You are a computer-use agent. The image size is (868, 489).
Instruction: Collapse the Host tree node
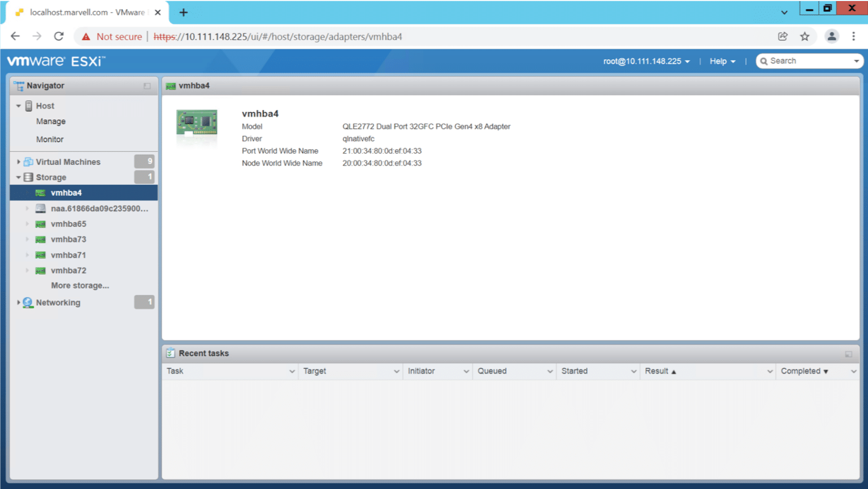click(19, 106)
